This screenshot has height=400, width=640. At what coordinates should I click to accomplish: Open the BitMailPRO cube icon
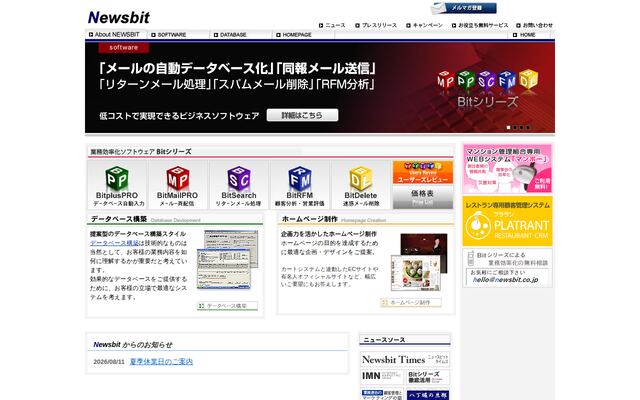(178, 185)
